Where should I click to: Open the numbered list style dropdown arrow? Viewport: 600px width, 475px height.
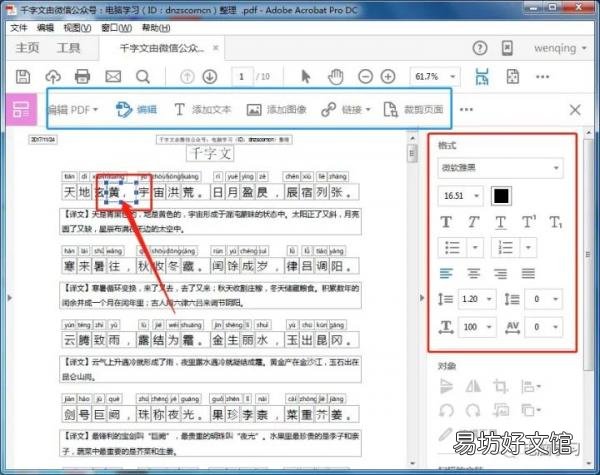point(528,248)
